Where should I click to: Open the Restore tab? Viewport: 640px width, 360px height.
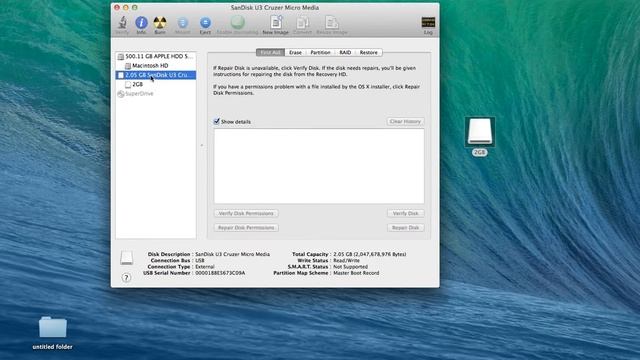click(x=369, y=53)
